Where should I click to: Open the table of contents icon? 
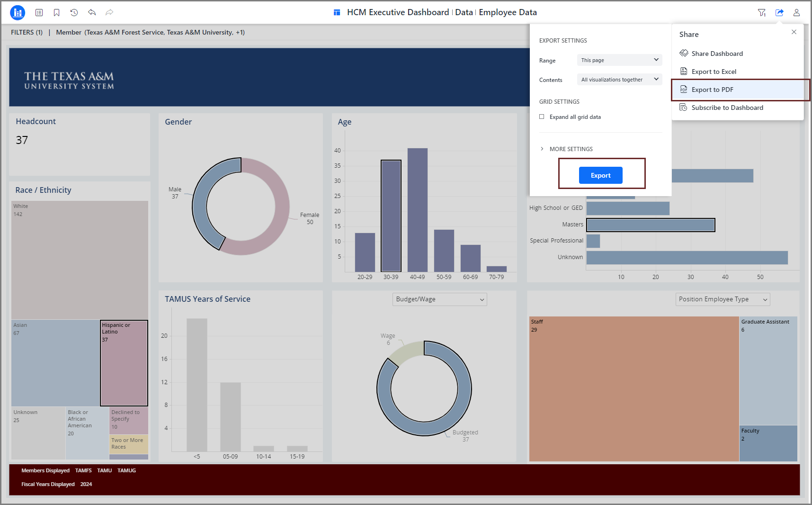coord(39,13)
